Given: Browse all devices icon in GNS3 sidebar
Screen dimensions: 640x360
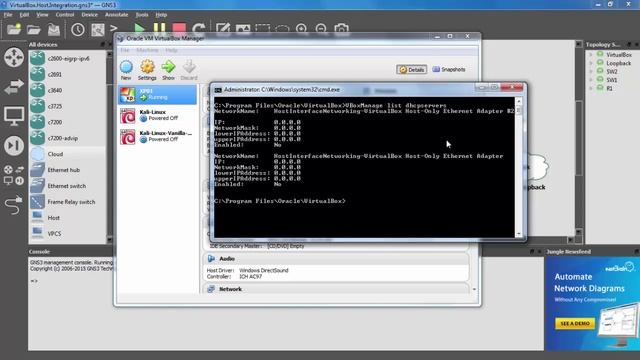Looking at the screenshot, I should coord(14,175).
